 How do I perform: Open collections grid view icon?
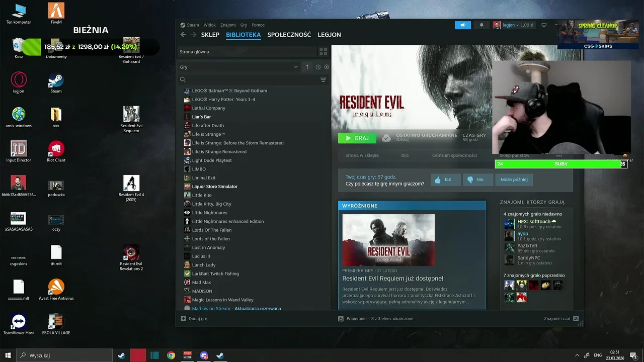point(323,52)
